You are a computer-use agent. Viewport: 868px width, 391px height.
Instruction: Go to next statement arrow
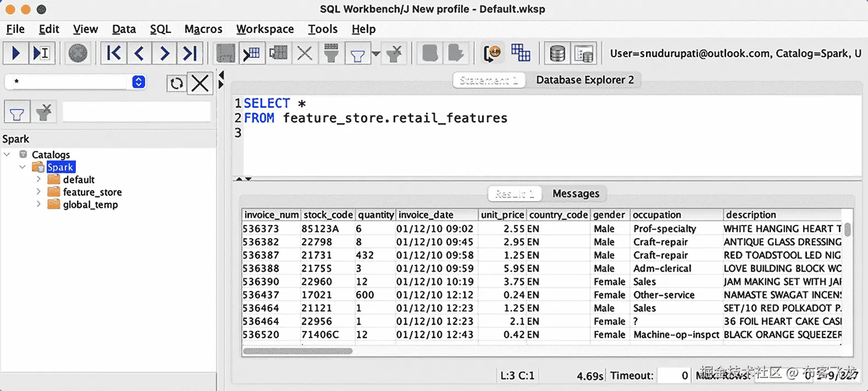click(x=164, y=53)
